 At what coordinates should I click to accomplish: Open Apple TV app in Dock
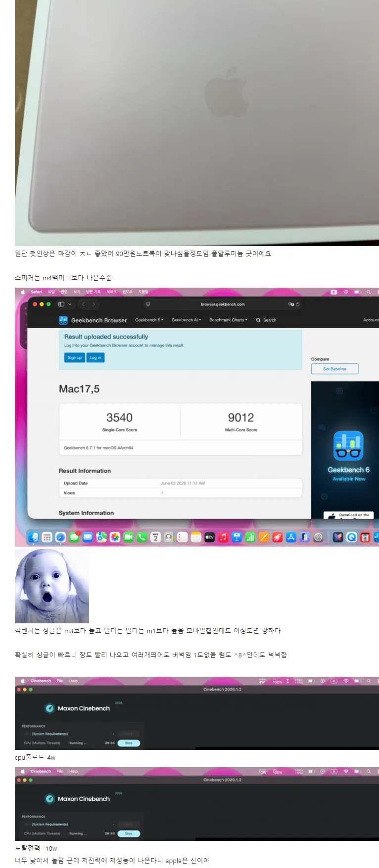point(210,537)
